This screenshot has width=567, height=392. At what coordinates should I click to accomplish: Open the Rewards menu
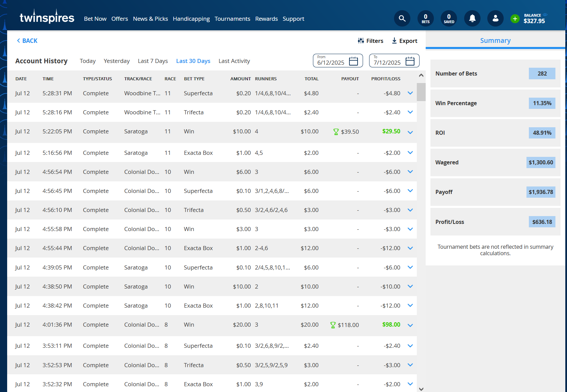(267, 19)
